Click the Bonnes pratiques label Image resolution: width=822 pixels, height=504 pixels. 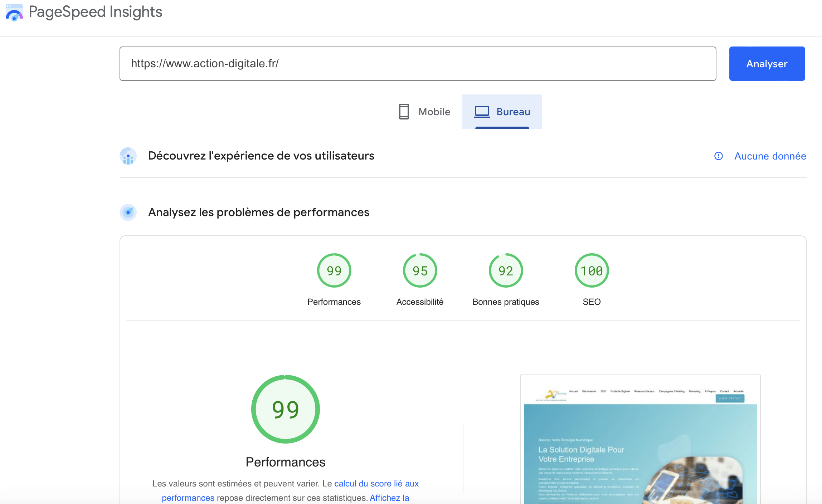tap(506, 302)
